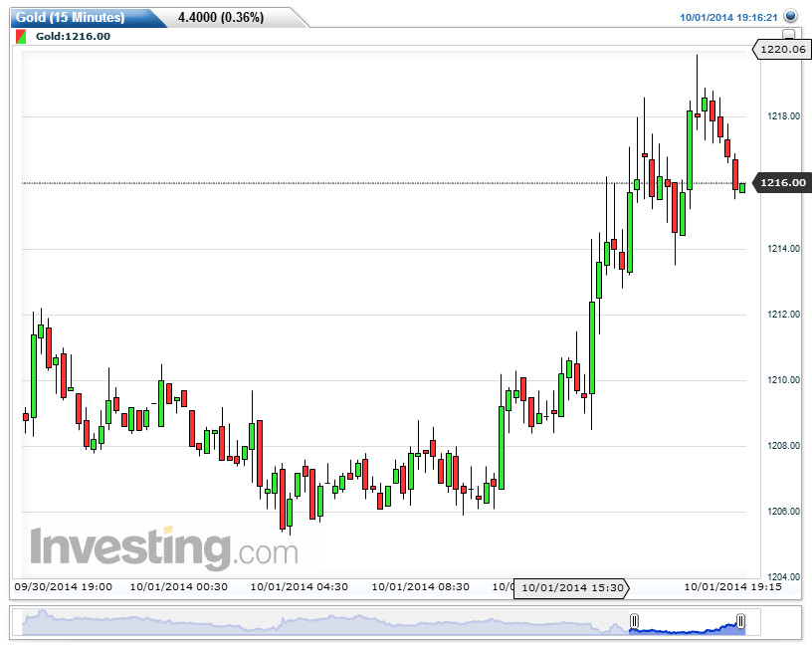Click the 1214.00 price axis label

783,249
